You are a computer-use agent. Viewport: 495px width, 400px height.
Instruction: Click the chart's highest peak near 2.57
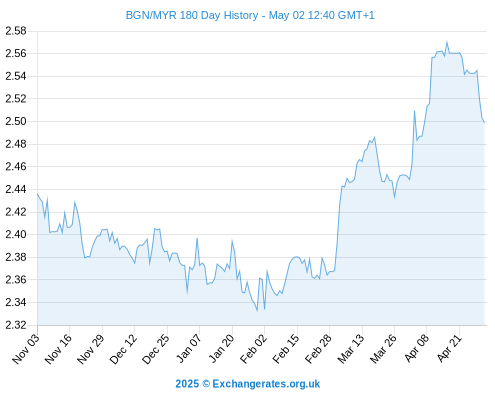447,42
